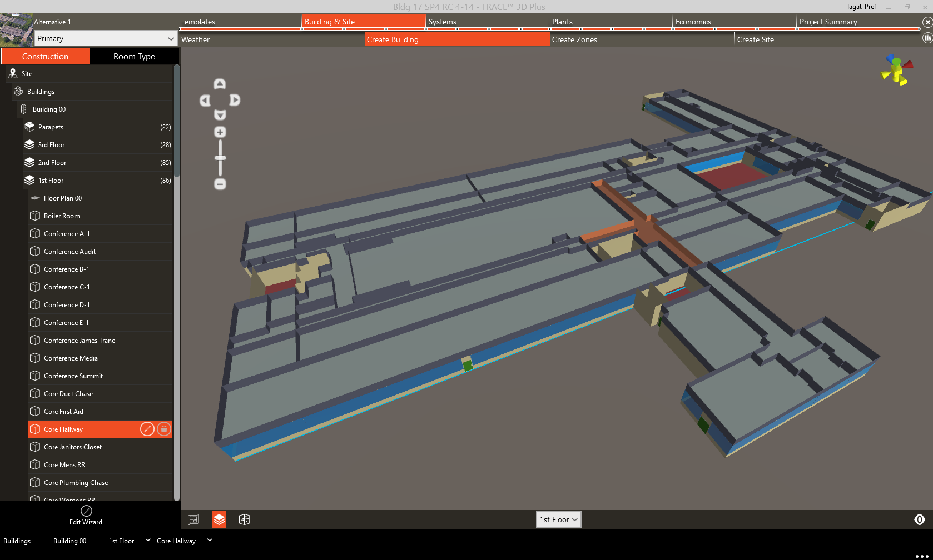Delete Core Hallway using the trash icon

coord(164,429)
